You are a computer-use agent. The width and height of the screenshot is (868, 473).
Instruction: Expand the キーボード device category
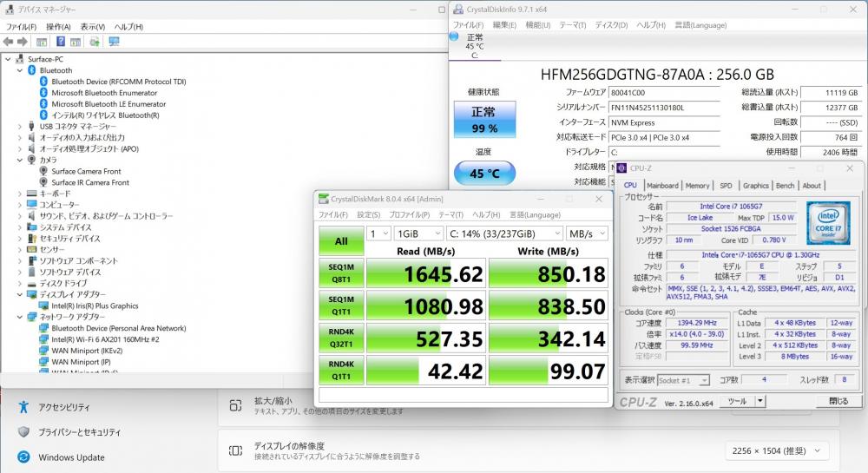click(x=20, y=194)
